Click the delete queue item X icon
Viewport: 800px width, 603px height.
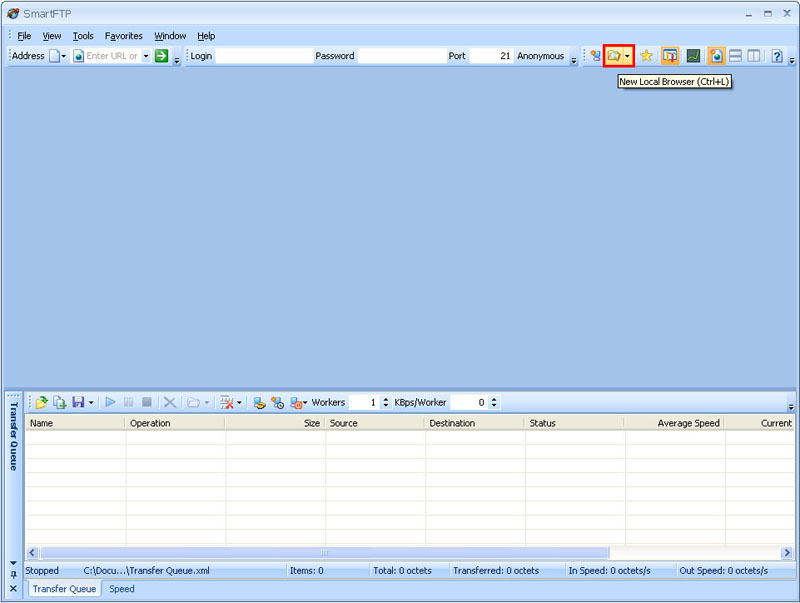point(170,403)
